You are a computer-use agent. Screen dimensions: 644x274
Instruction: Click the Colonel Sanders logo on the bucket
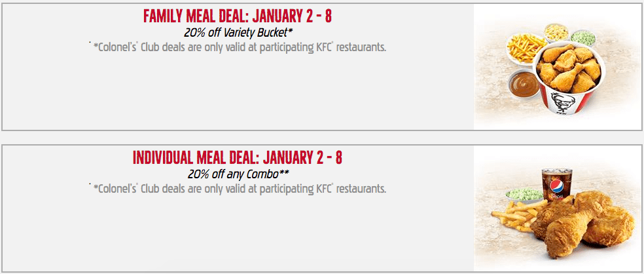point(560,102)
